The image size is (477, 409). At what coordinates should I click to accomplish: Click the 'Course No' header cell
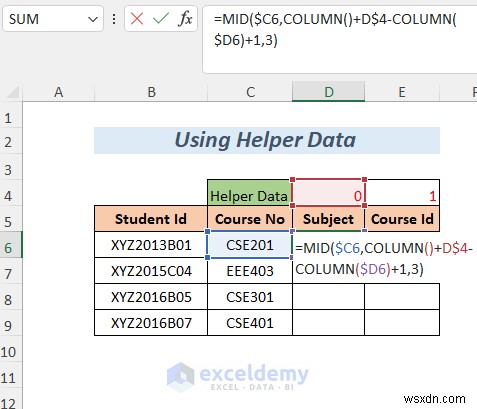coord(250,219)
